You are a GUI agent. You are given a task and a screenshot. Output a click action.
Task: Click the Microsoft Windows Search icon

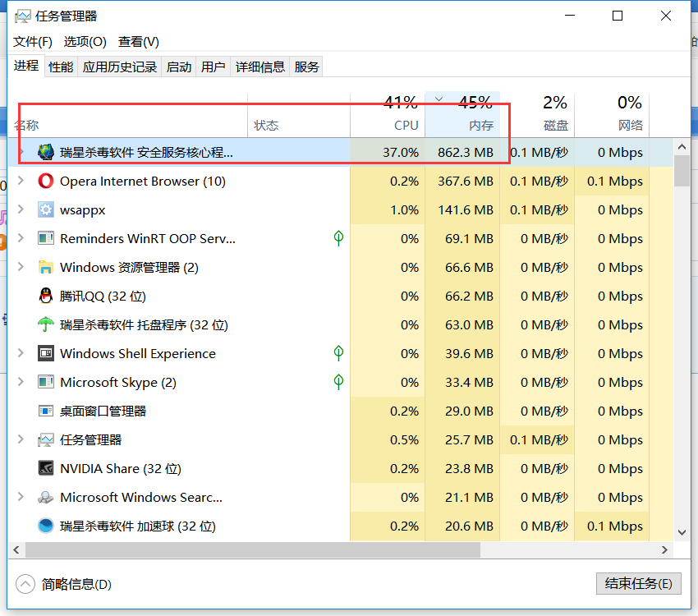(46, 497)
